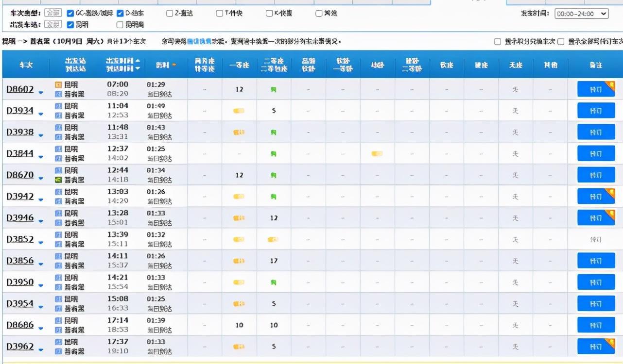Toggle the 昆明 departure station checkbox

[x=70, y=24]
